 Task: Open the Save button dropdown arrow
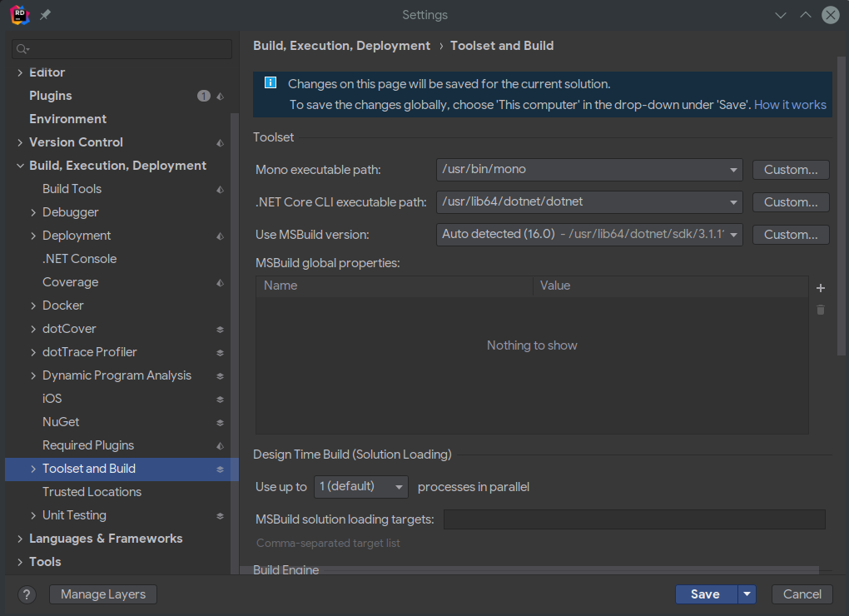[747, 594]
